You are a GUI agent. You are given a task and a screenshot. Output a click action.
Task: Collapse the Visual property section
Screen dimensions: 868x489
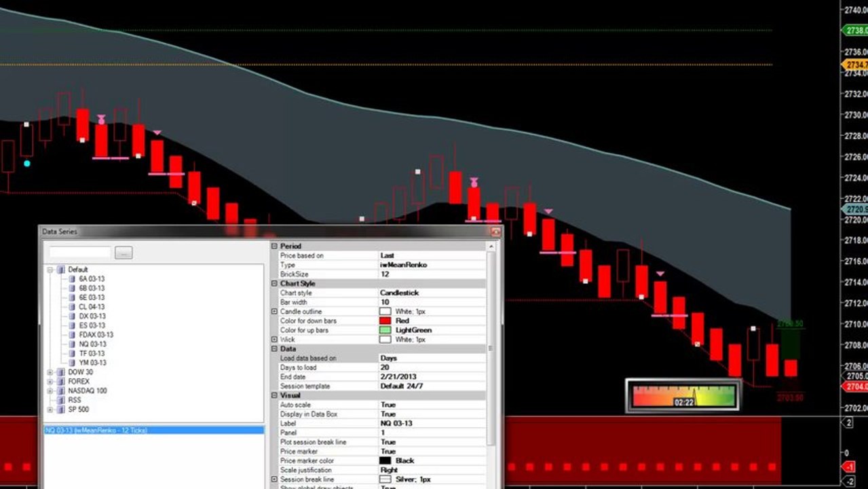pyautogui.click(x=275, y=395)
